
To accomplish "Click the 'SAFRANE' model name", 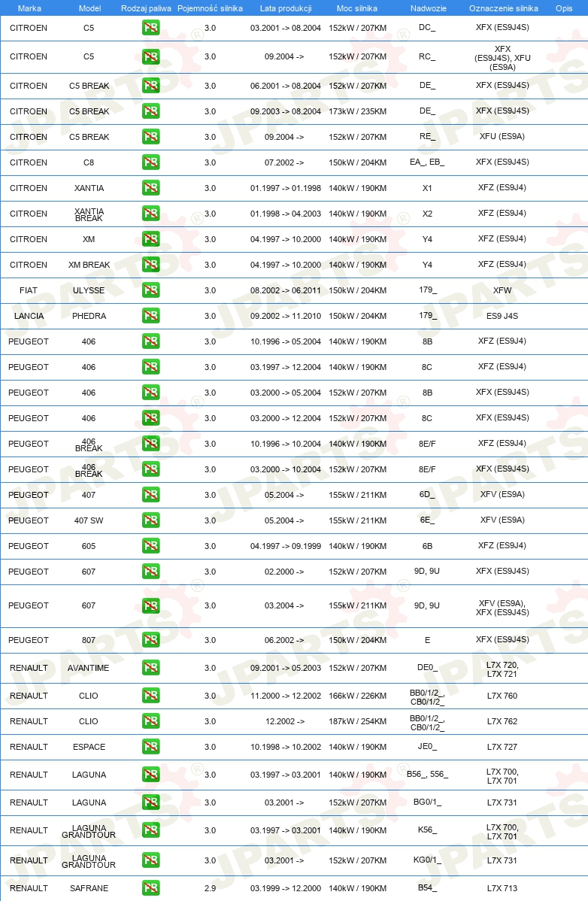I will pyautogui.click(x=89, y=887).
